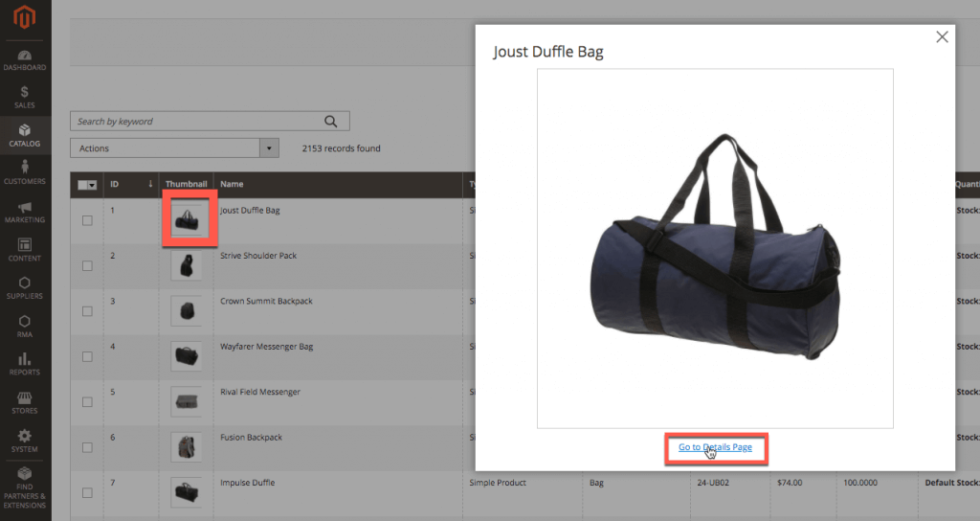Click the Wayfarer Messenger Bag thumbnail
The image size is (980, 521).
pyautogui.click(x=186, y=356)
